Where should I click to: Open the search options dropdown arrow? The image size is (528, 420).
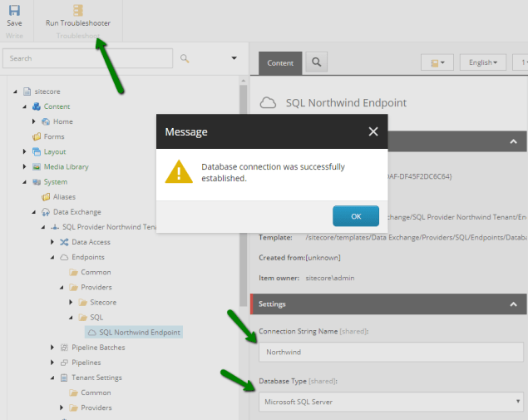click(x=234, y=58)
